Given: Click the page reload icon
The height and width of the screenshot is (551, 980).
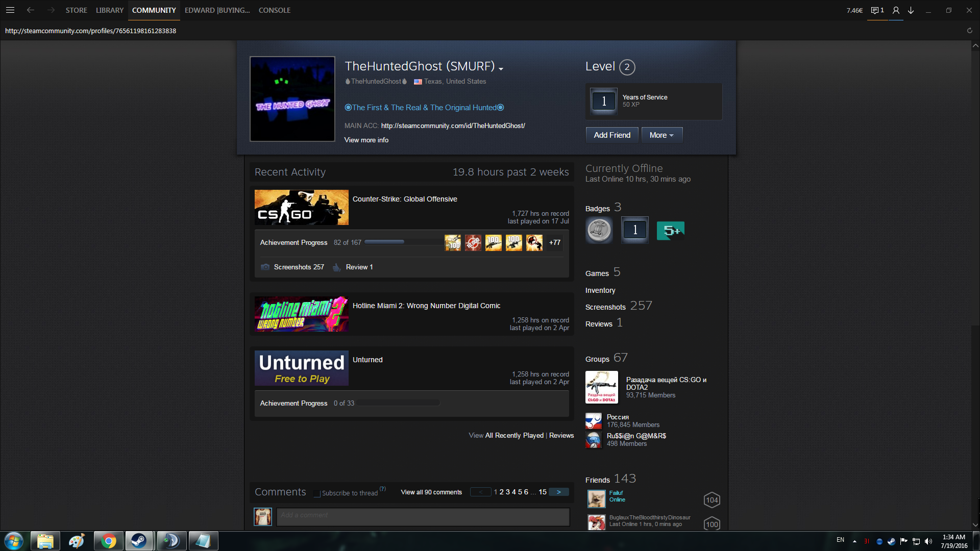Looking at the screenshot, I should pyautogui.click(x=969, y=31).
